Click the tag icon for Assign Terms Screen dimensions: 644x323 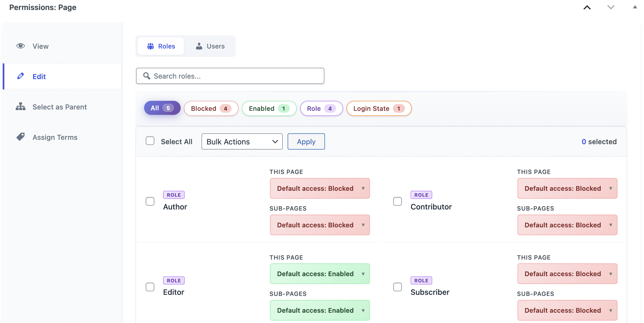[21, 137]
